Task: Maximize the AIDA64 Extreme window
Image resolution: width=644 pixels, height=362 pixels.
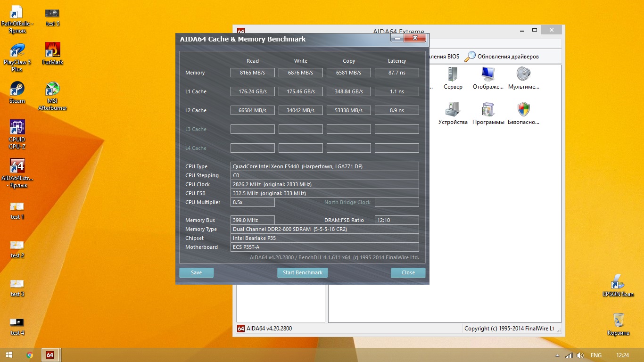Action: coord(534,30)
